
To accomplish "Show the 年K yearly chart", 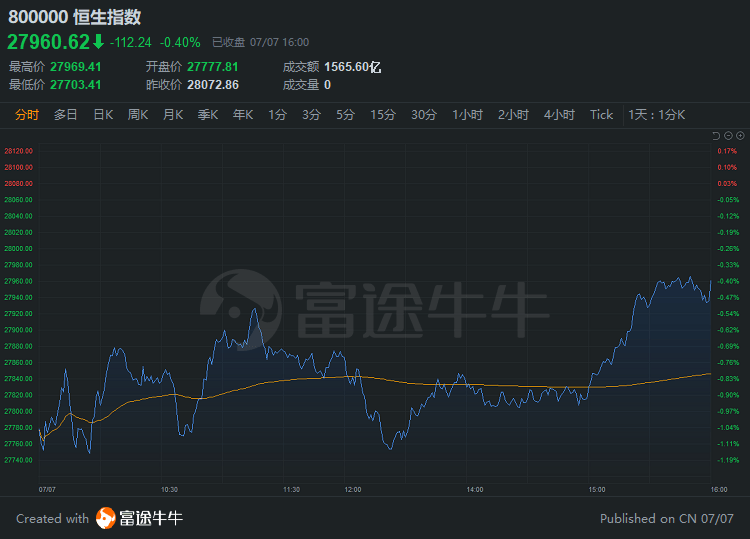I will click(x=243, y=115).
